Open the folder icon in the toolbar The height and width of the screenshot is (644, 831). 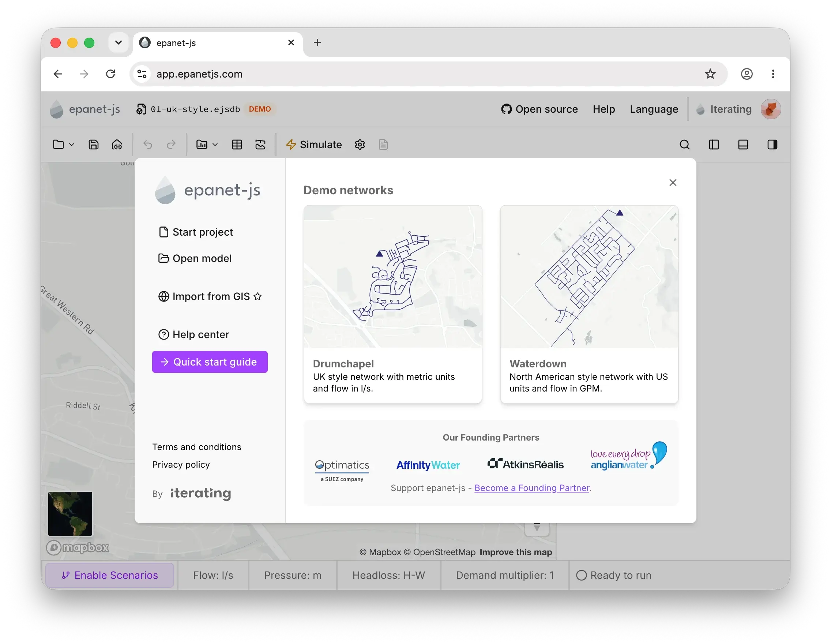click(x=58, y=145)
